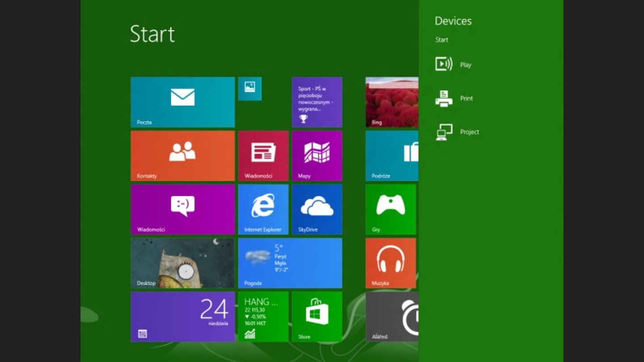Screen dimensions: 644x362
Task: Select the Play device option
Action: click(456, 64)
